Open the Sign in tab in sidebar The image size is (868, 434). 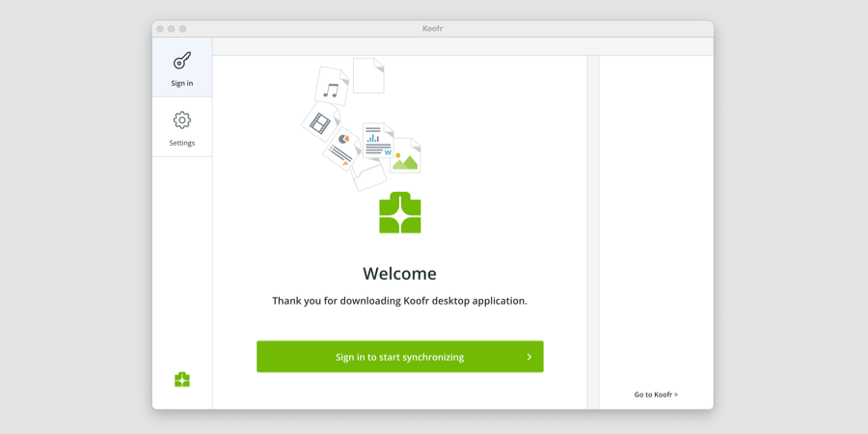click(x=182, y=68)
